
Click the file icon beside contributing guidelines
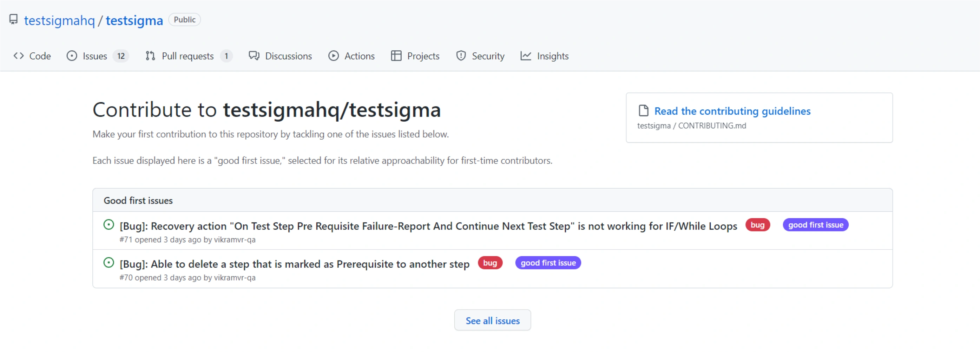point(643,111)
